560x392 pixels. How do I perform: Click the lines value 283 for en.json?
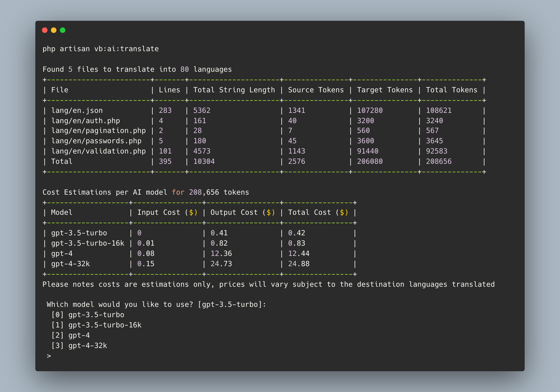point(165,111)
